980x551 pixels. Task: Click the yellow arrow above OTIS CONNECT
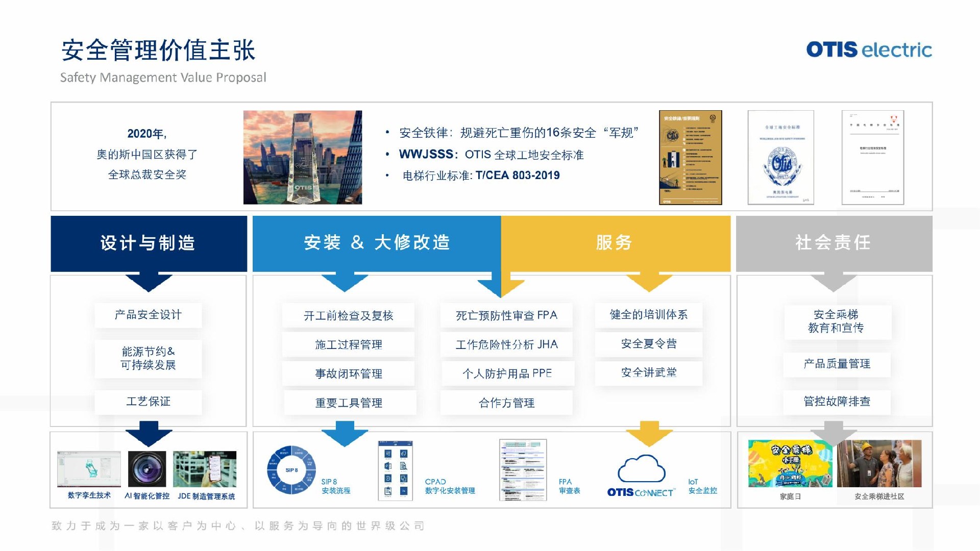(649, 434)
